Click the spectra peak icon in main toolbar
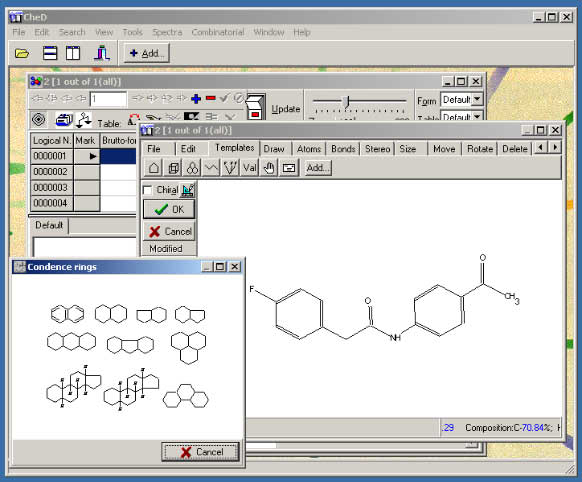Screen dimensions: 582x482 pyautogui.click(x=102, y=53)
